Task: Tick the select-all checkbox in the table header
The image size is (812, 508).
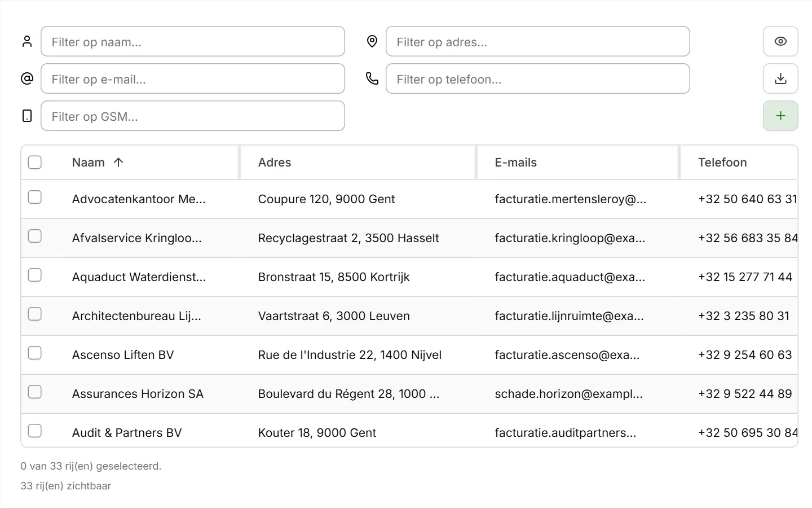Action: (x=35, y=162)
